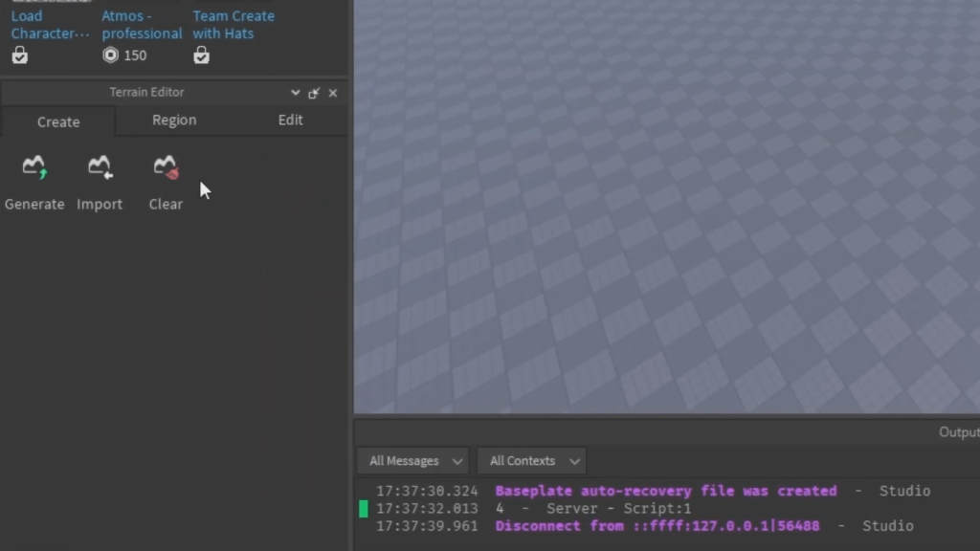The width and height of the screenshot is (980, 551).
Task: Switch to the Edit tab
Action: point(291,120)
